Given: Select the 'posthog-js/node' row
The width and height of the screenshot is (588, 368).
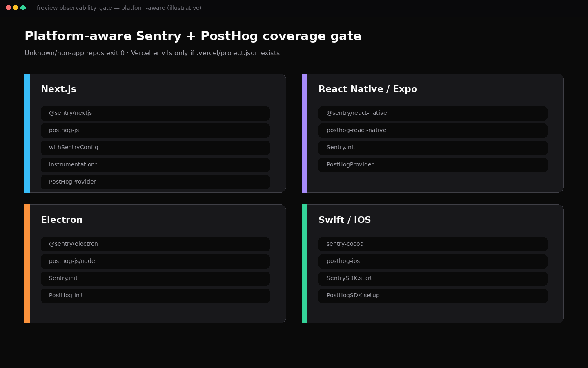Looking at the screenshot, I should click(x=155, y=261).
